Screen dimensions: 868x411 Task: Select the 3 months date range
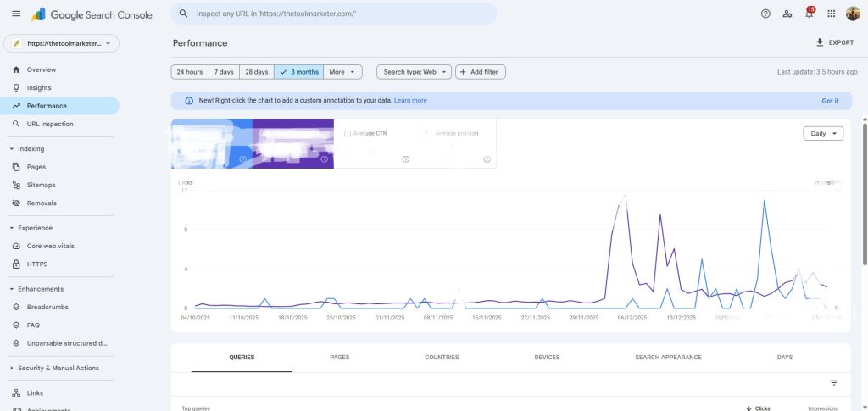tap(299, 72)
